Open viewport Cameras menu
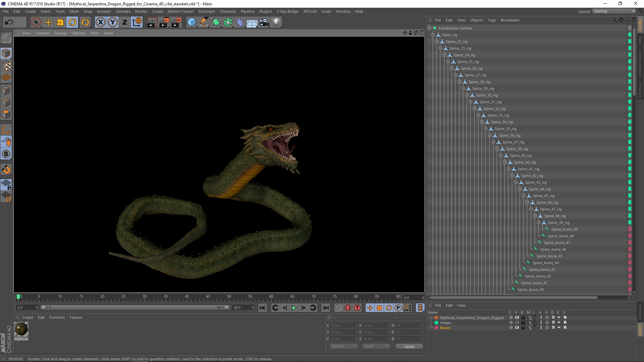The width and height of the screenshot is (644, 362). coord(42,33)
